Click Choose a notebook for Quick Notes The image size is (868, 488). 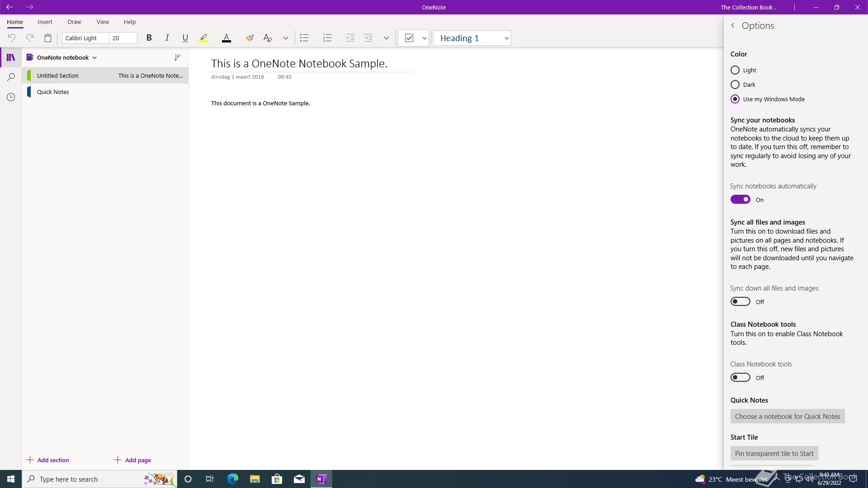[788, 416]
